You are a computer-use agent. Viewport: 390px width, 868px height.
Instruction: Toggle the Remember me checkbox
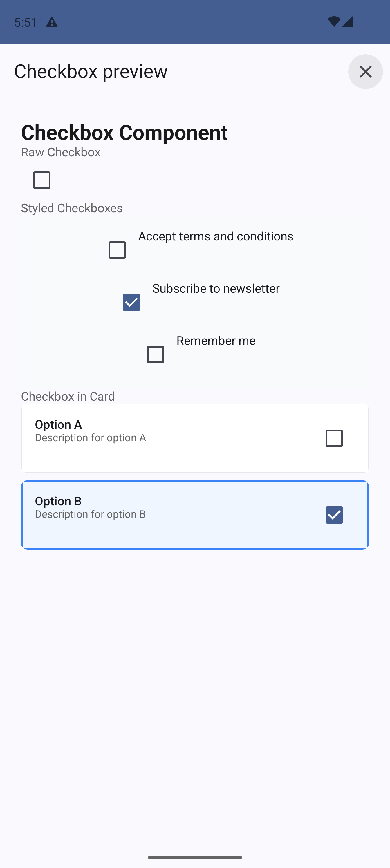[156, 355]
